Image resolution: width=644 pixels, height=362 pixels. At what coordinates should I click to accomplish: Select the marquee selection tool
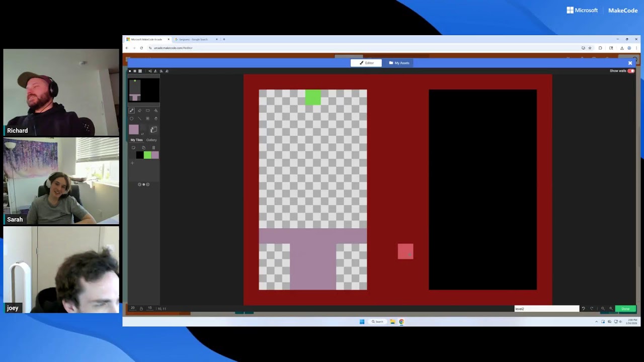pos(147,119)
